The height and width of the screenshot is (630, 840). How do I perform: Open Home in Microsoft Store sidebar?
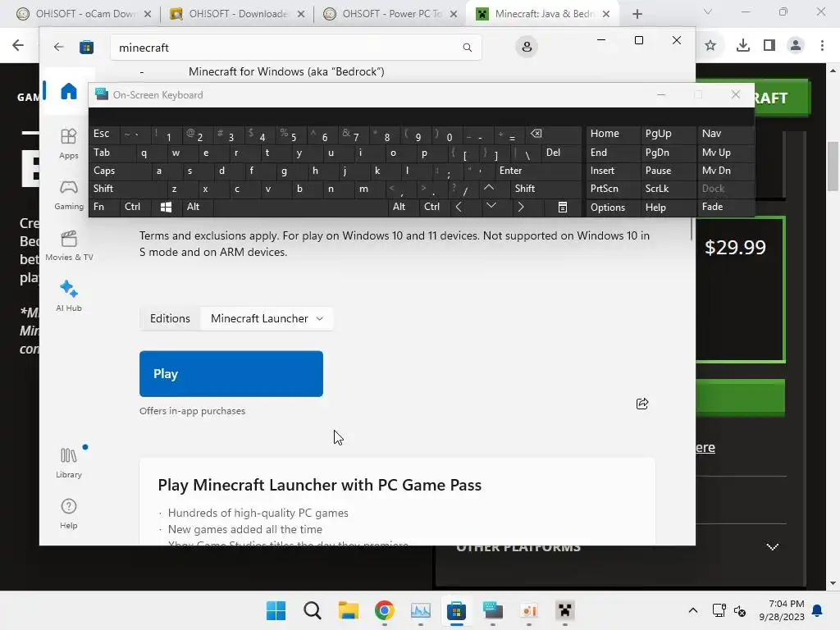[x=69, y=91]
